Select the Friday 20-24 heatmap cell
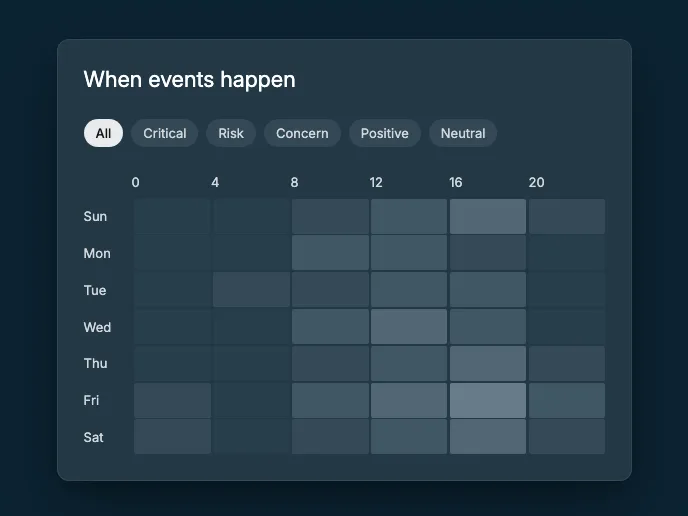Screen dimensions: 688x516 coord(567,400)
